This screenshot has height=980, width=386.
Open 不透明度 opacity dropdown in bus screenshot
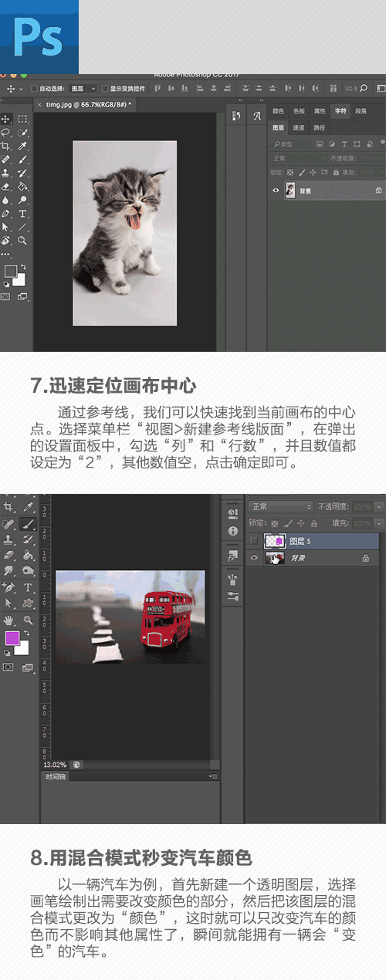(x=379, y=506)
